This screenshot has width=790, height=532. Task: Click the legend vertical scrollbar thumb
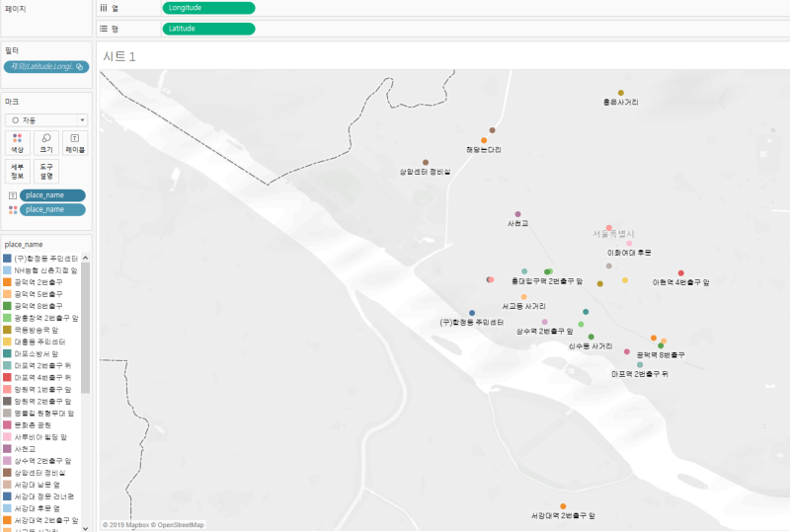[85, 328]
